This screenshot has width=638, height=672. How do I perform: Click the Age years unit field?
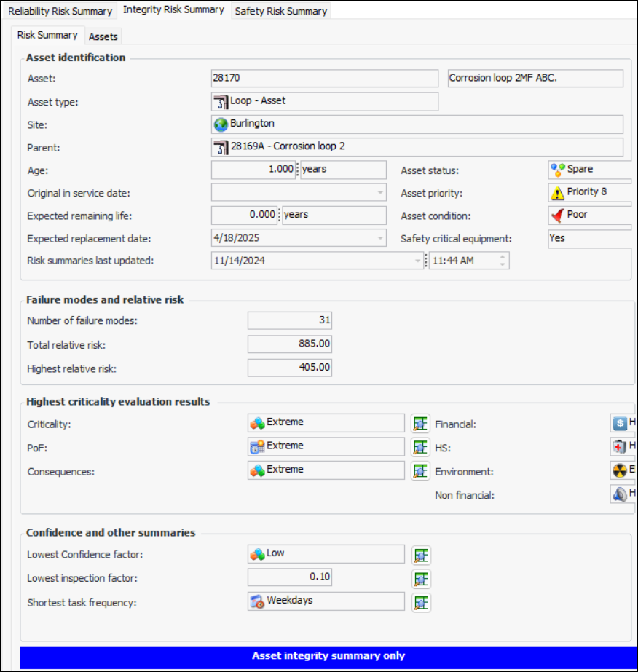click(x=344, y=170)
